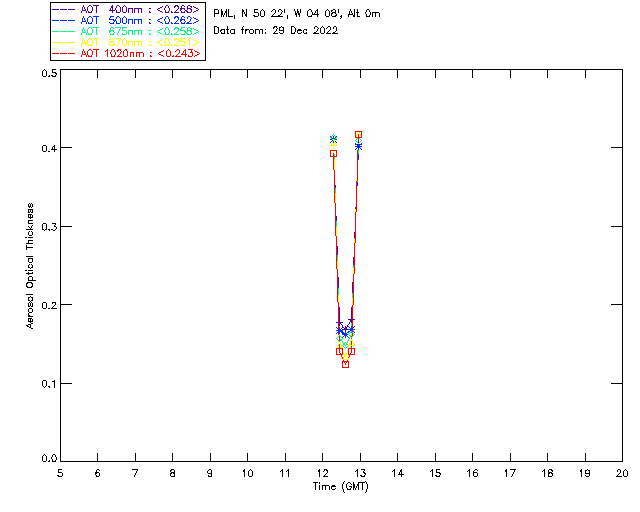Click the AOT 870nm legend entry
The height and width of the screenshot is (512, 640).
[126, 42]
